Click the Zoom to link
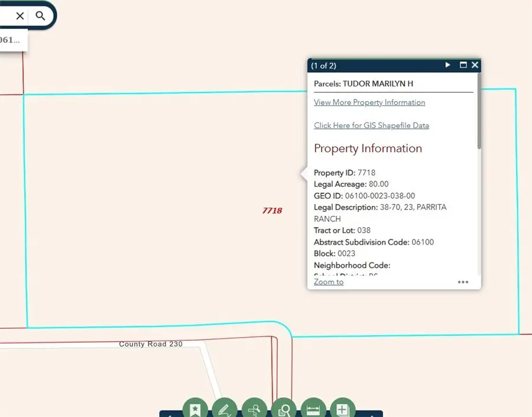 pyautogui.click(x=329, y=282)
